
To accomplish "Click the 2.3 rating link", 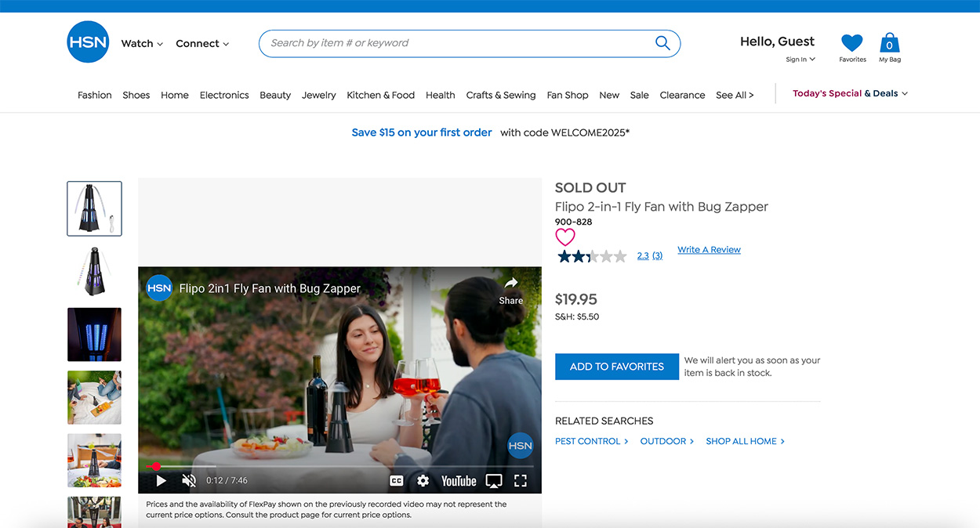I will (x=643, y=256).
